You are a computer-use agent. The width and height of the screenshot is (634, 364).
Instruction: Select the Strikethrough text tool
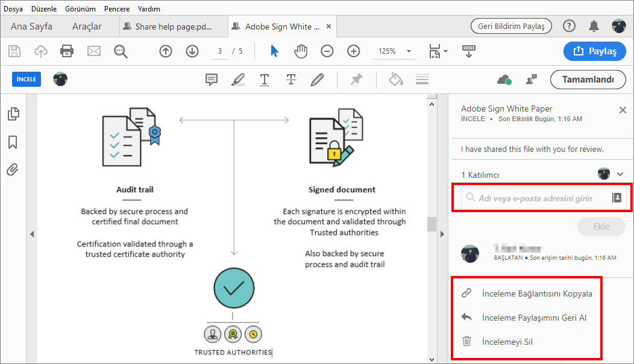pyautogui.click(x=291, y=80)
